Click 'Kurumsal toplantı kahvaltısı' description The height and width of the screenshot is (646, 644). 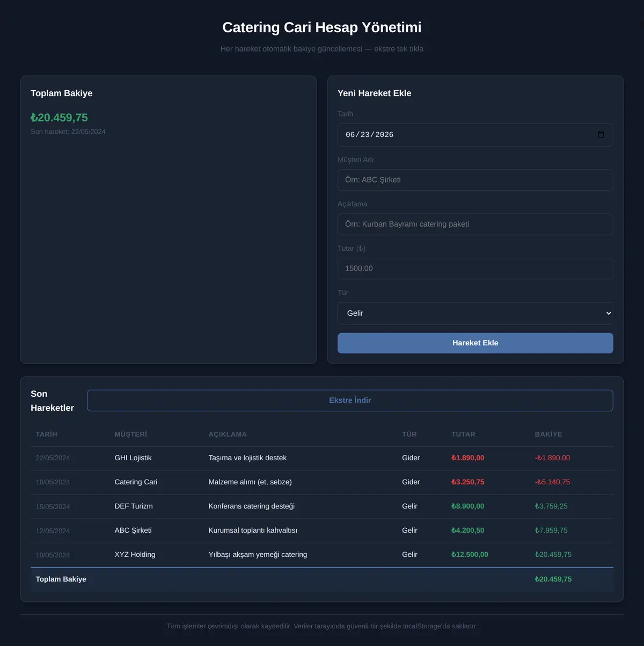point(253,531)
